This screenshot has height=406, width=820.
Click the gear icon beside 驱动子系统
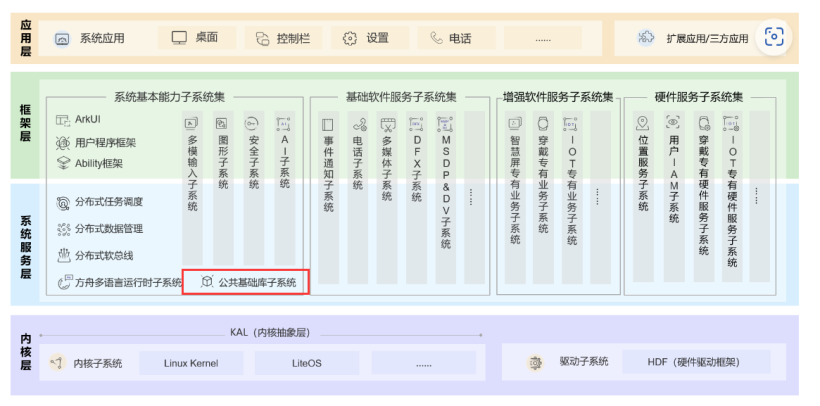535,362
